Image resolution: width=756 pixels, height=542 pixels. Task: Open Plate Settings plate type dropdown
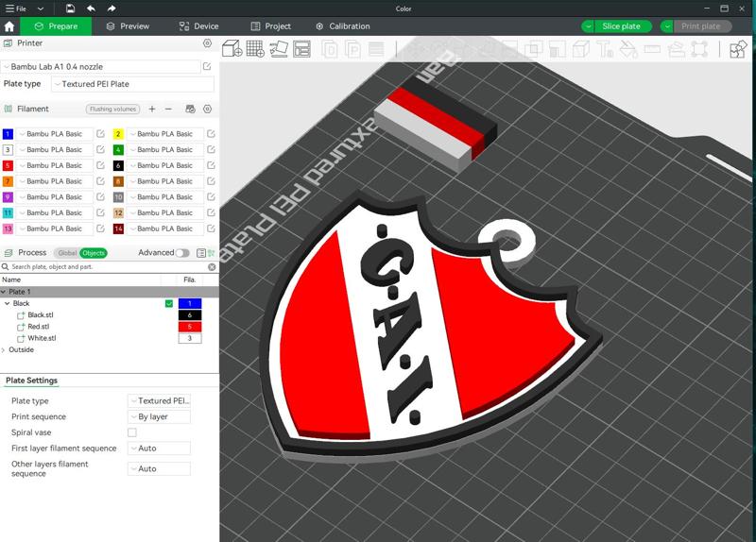tap(159, 401)
